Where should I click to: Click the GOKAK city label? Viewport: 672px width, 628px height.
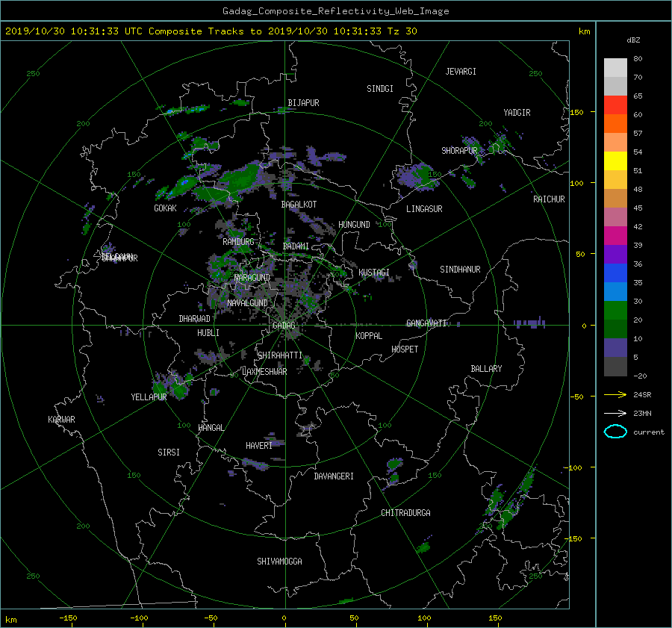click(165, 208)
